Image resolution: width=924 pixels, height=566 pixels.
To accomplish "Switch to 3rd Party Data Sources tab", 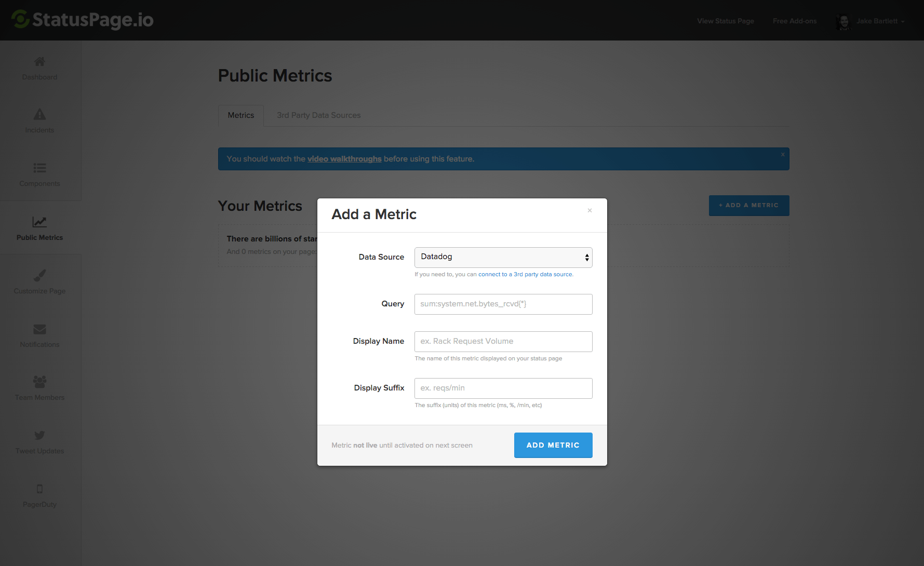I will pyautogui.click(x=318, y=115).
